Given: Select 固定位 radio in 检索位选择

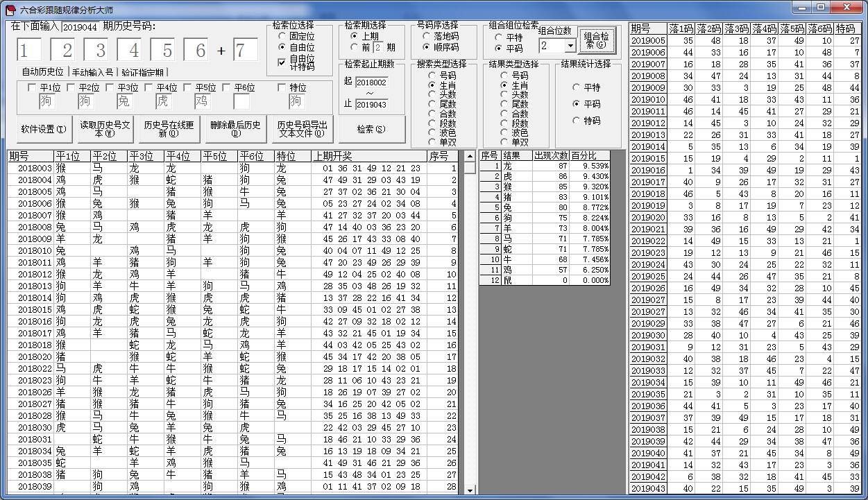Looking at the screenshot, I should click(282, 36).
